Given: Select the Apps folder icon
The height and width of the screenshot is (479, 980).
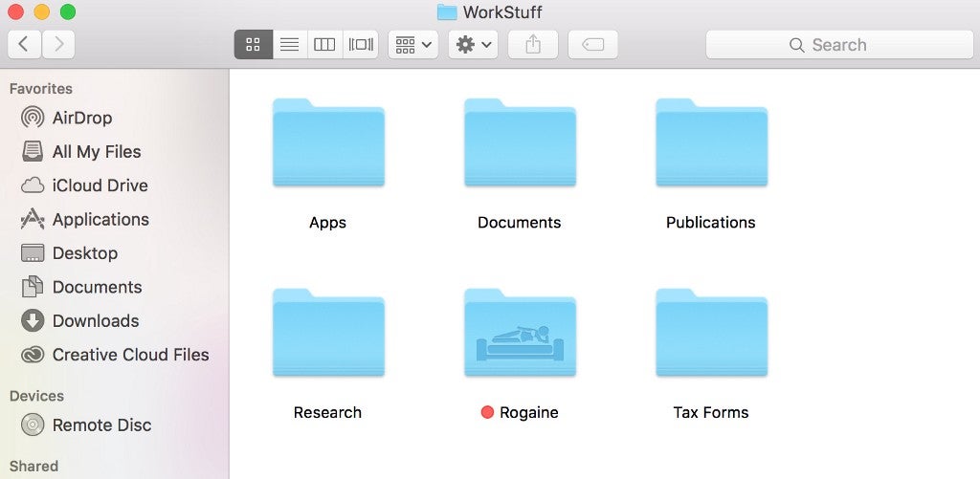Looking at the screenshot, I should [328, 143].
